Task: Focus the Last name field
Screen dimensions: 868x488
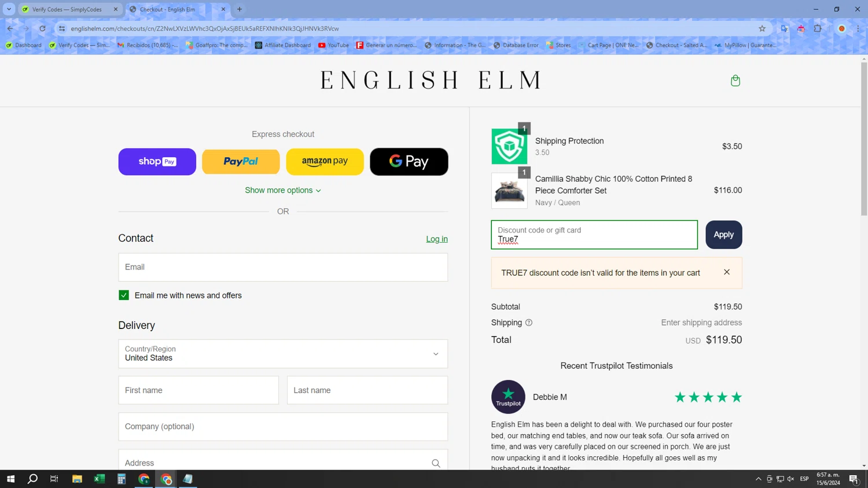Action: click(x=367, y=390)
